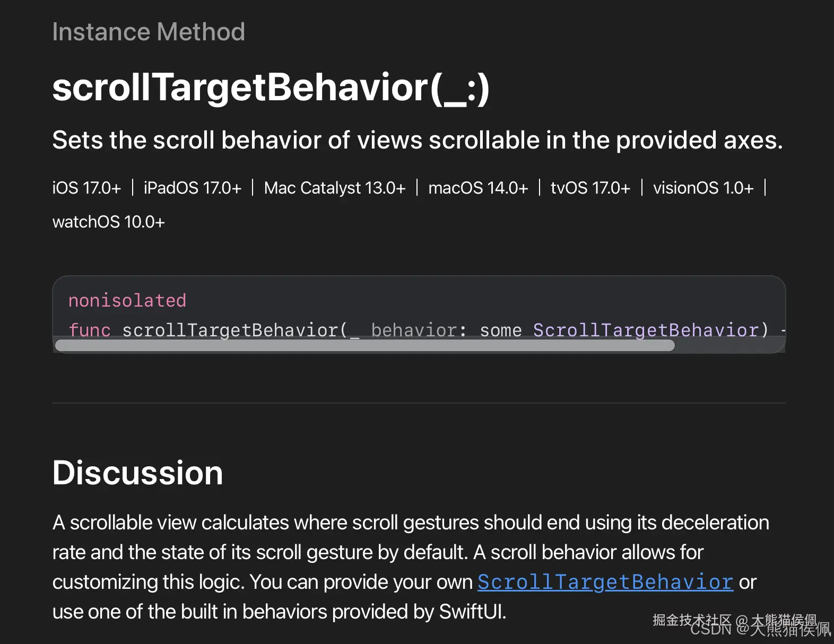Click the "Discussion" section heading
This screenshot has height=644, width=834.
click(x=137, y=473)
